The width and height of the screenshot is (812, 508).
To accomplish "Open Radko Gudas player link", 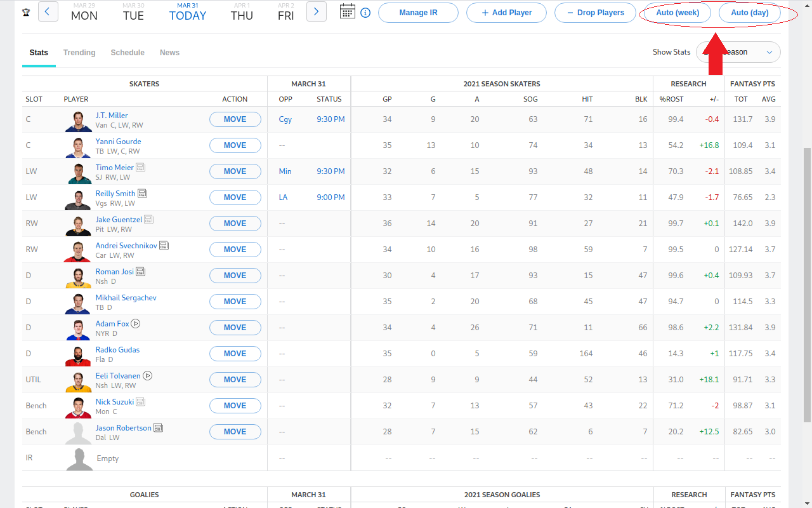I will (118, 350).
